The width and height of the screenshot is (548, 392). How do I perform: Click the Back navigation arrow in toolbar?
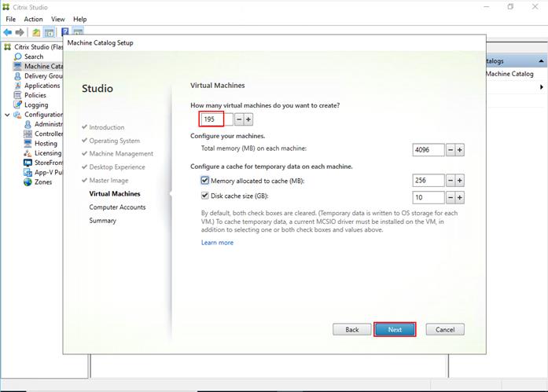(7, 32)
